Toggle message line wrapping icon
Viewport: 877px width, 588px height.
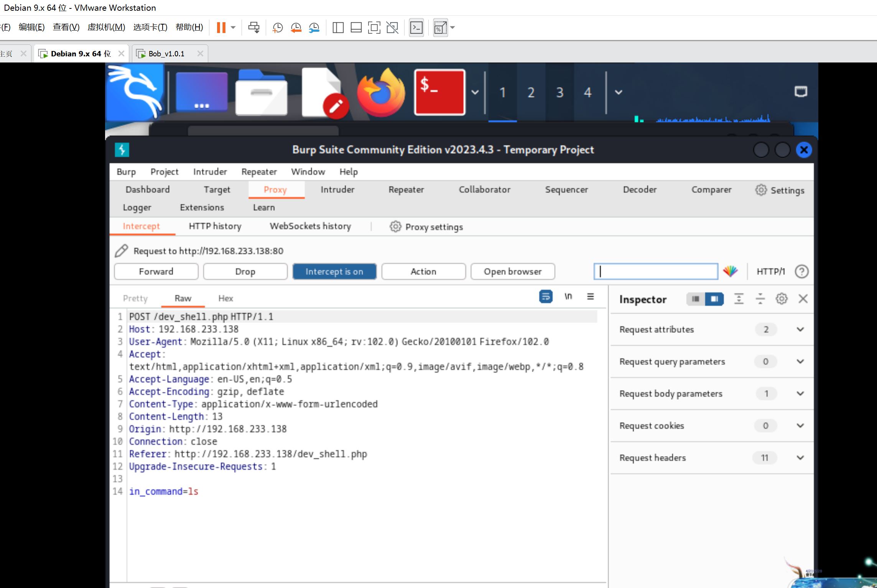pos(546,297)
